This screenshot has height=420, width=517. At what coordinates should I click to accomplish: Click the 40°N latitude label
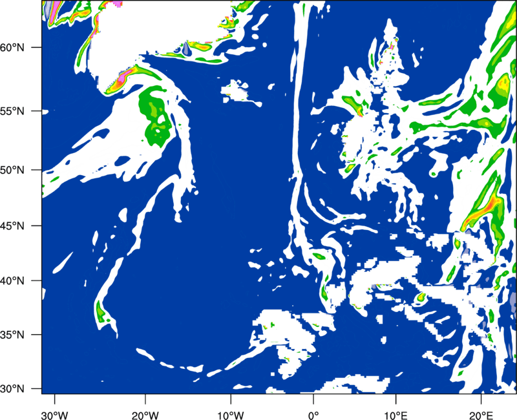tap(12, 281)
